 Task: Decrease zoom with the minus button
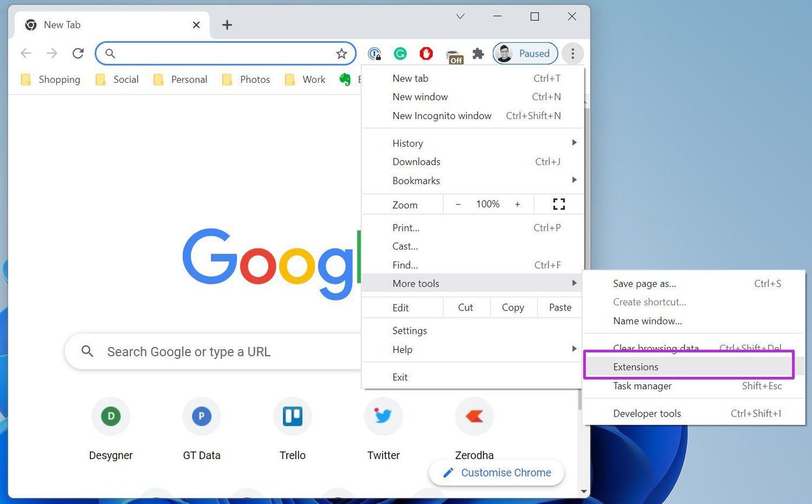(458, 204)
